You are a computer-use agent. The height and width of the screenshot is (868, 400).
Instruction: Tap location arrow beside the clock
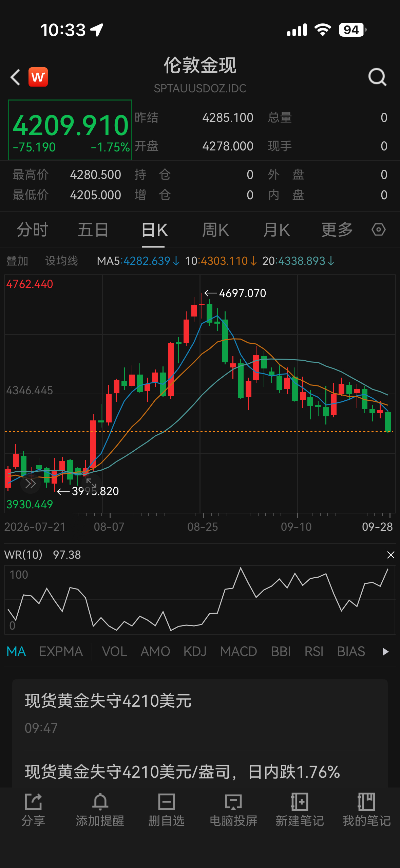[97, 30]
